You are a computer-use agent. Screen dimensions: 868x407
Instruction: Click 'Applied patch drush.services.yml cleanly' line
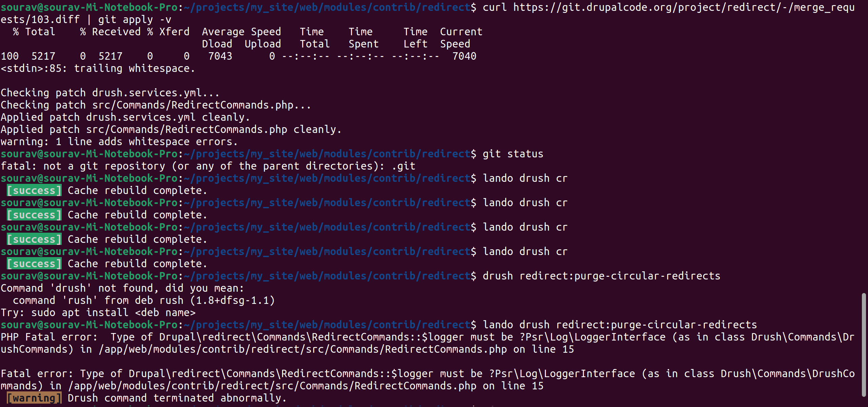(x=125, y=117)
